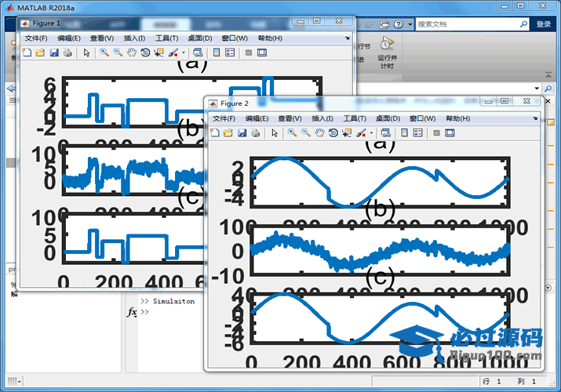Select Rotate 3D tool in Figure 1
This screenshot has width=561, height=392.
(145, 53)
